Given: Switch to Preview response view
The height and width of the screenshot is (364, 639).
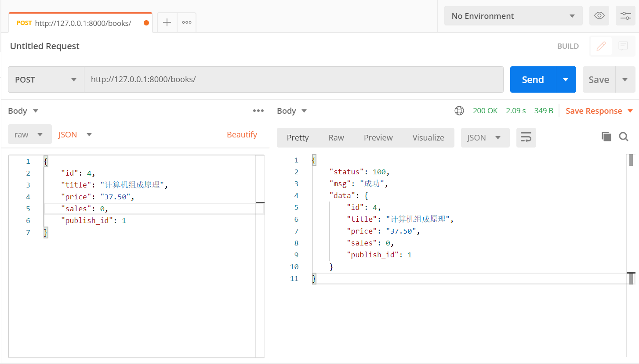Looking at the screenshot, I should tap(378, 137).
